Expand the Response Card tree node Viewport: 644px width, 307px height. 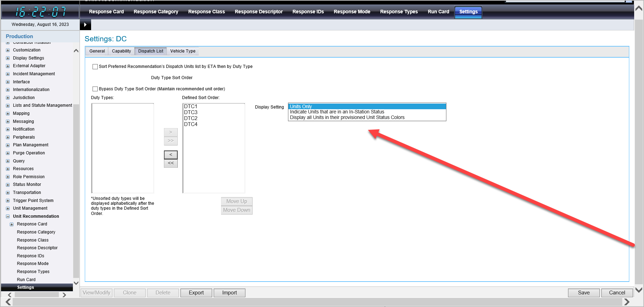[12, 224]
